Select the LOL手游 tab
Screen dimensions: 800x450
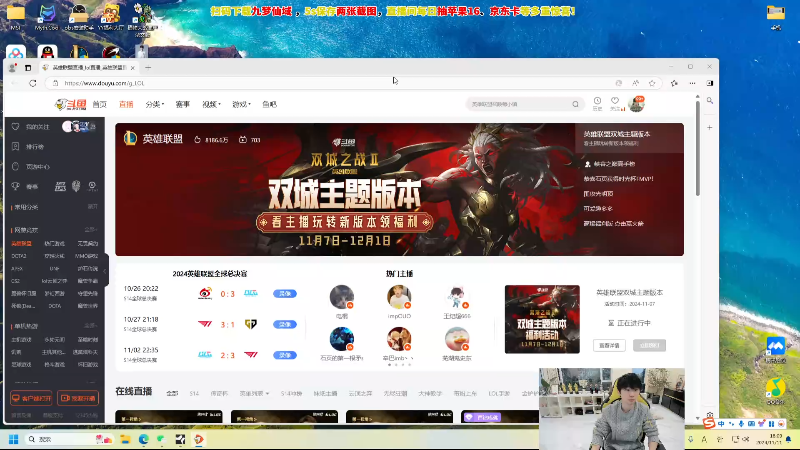pos(499,393)
